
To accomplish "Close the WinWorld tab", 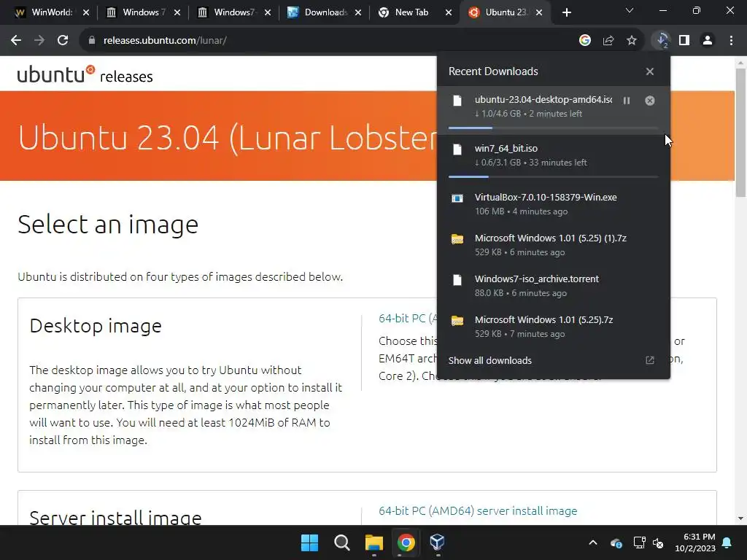I will [86, 12].
